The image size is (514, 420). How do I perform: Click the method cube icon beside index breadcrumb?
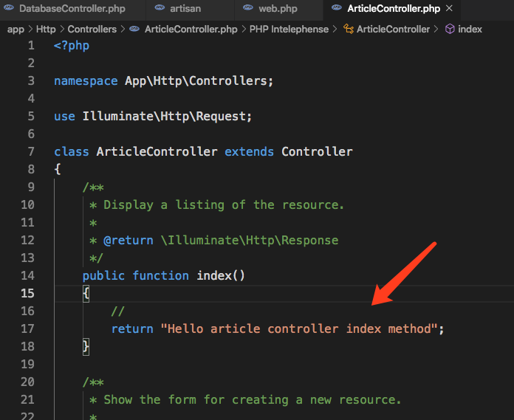point(449,30)
